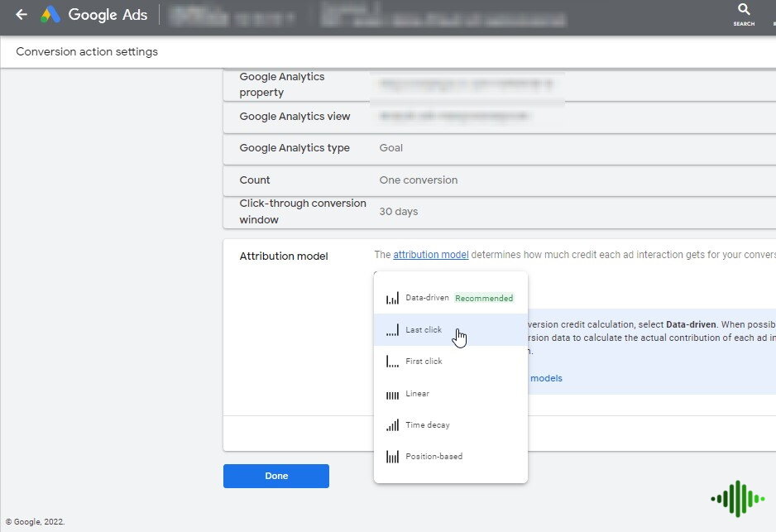Open the Search magnifier icon

(x=744, y=9)
